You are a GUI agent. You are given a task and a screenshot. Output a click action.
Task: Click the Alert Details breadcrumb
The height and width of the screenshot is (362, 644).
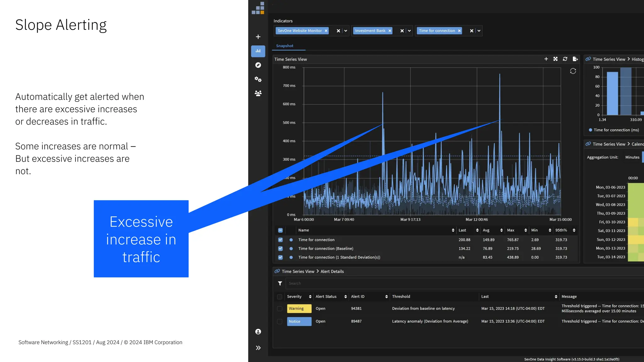point(332,271)
